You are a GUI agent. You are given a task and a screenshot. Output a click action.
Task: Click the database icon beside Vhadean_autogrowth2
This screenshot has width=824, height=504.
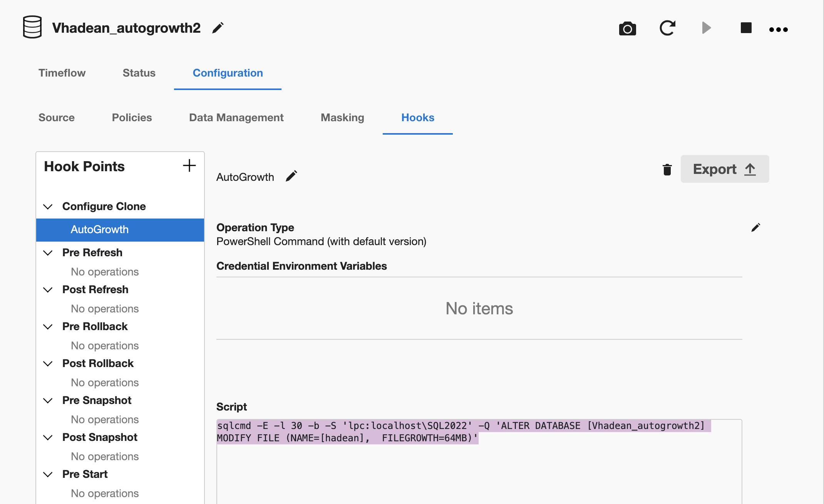[x=32, y=27]
